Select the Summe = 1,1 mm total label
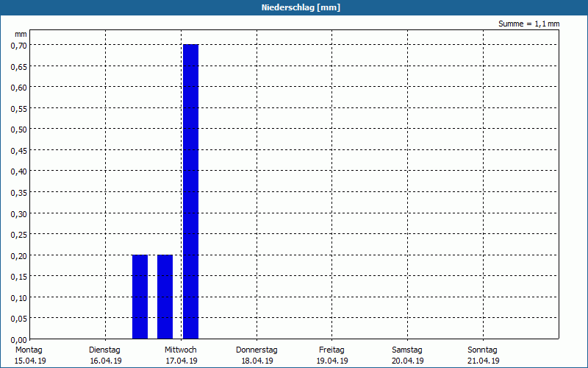The width and height of the screenshot is (588, 368). [x=528, y=24]
